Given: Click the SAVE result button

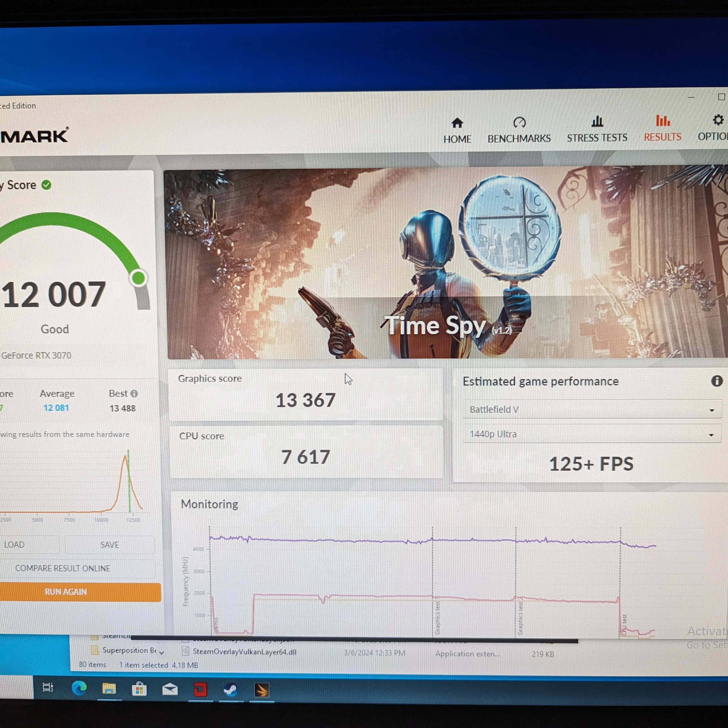Looking at the screenshot, I should click(110, 545).
